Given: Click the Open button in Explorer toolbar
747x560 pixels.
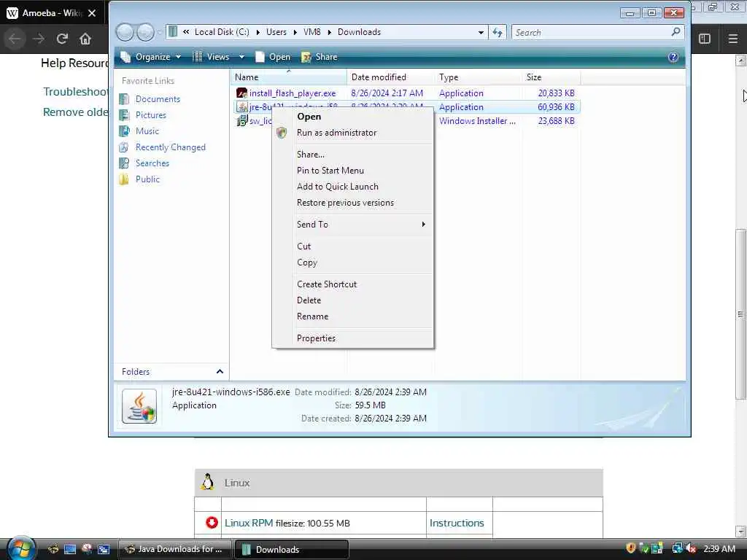Looking at the screenshot, I should pyautogui.click(x=273, y=57).
